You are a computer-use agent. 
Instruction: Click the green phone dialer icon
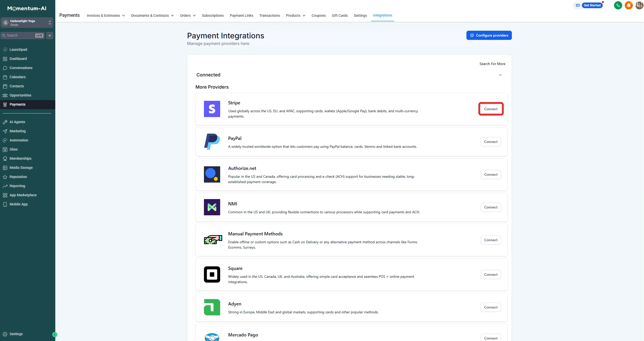618,5
